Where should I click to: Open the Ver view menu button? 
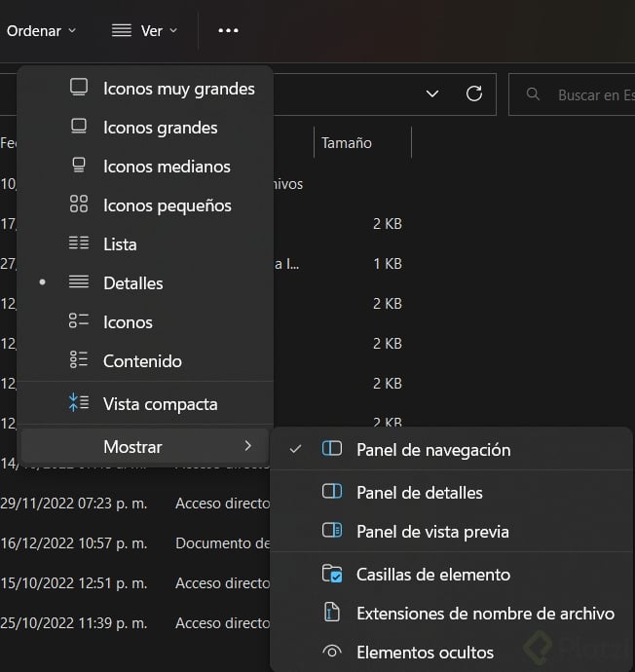point(145,30)
